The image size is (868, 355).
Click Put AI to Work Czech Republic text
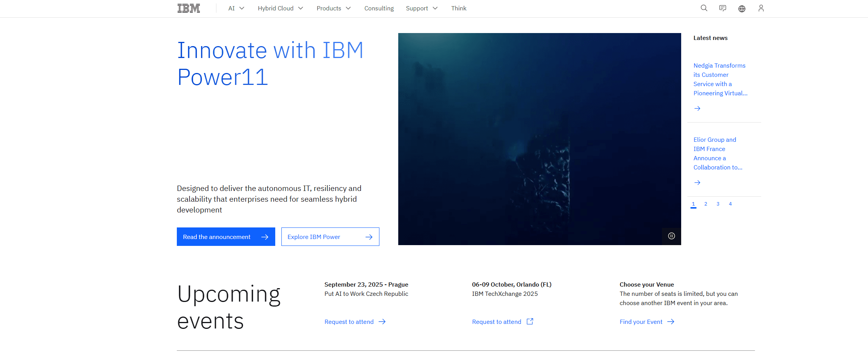pos(366,294)
